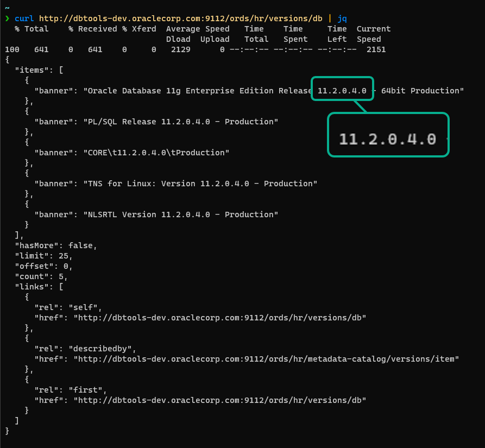Click the "rel": "first" line

(x=71, y=390)
